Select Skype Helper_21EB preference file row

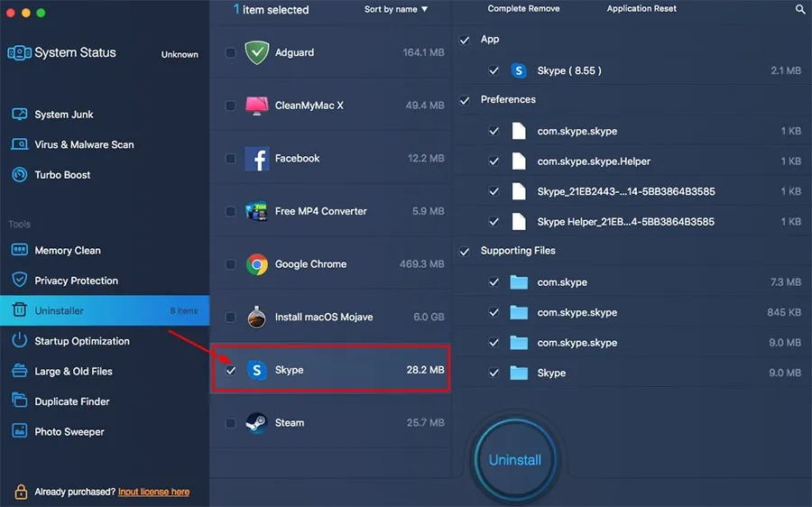[x=633, y=222]
